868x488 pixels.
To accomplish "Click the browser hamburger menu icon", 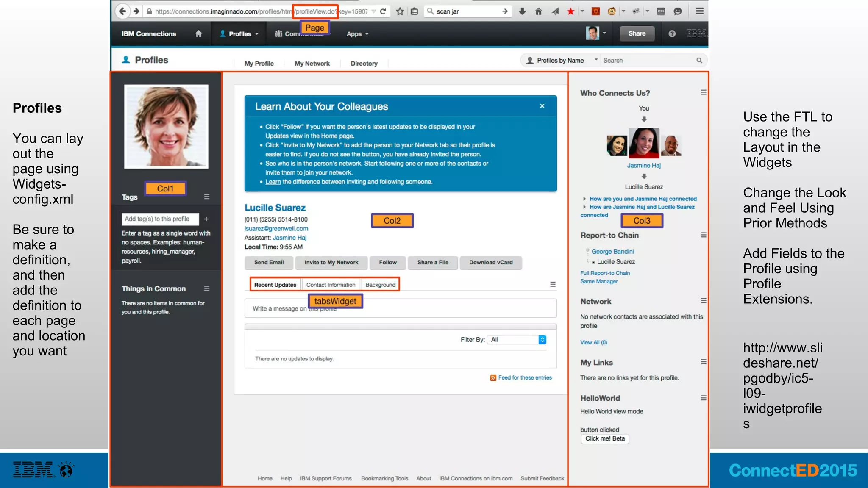I will (699, 11).
